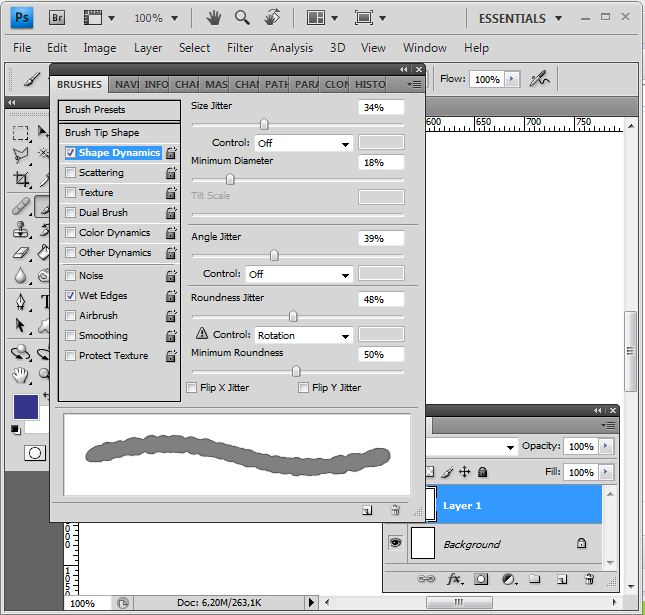Create a new layer in Layers panel
The height and width of the screenshot is (615, 645).
[562, 579]
